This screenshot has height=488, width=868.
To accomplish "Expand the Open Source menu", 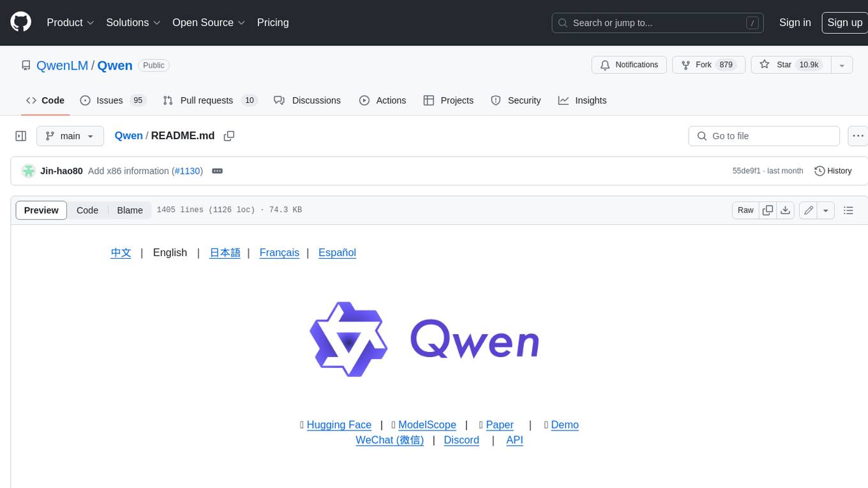I will click(209, 22).
